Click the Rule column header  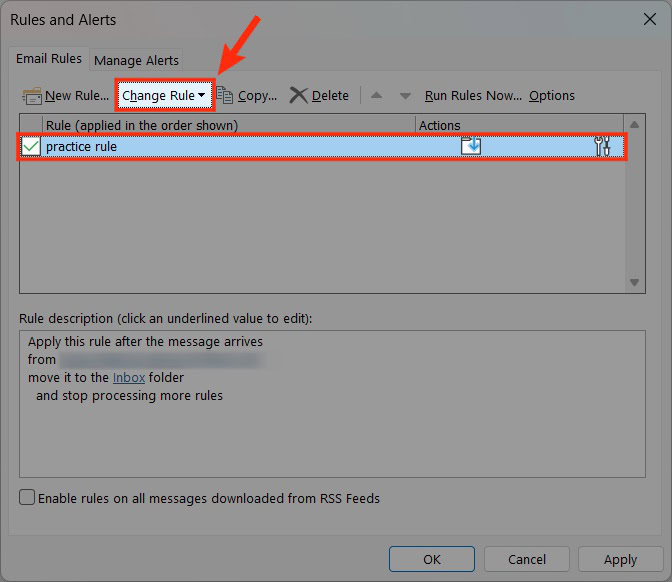click(x=229, y=125)
